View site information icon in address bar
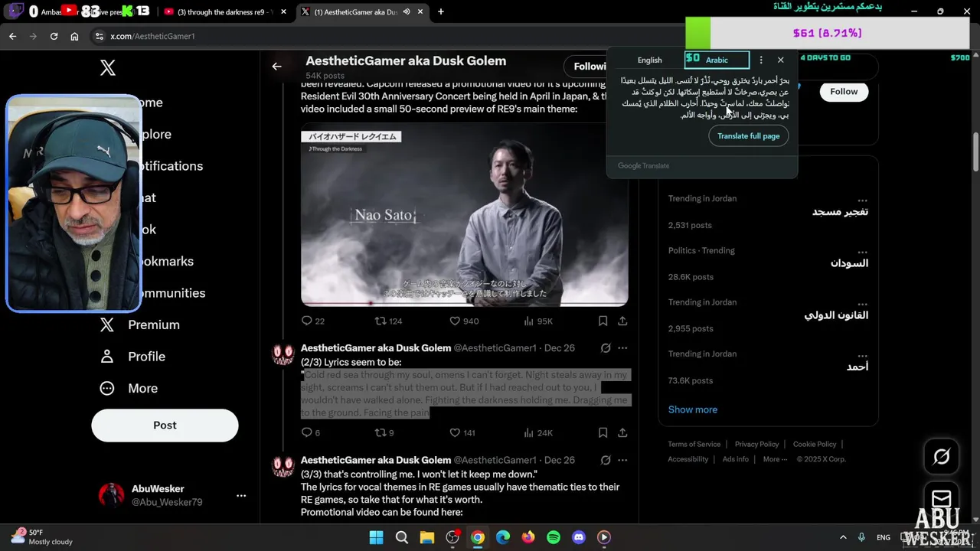This screenshot has height=551, width=980. 99,36
